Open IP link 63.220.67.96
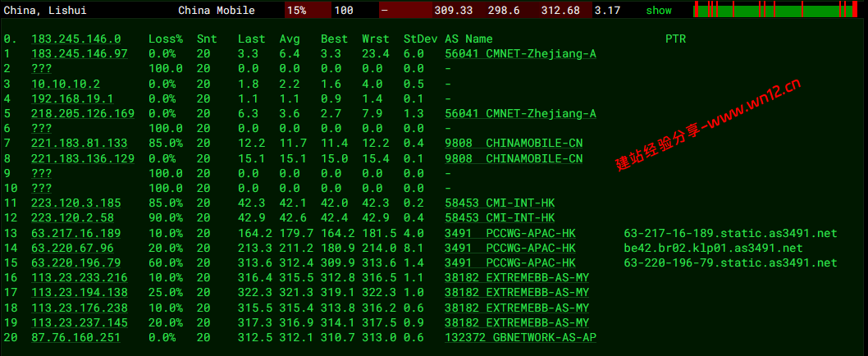The width and height of the screenshot is (868, 356). tap(72, 248)
